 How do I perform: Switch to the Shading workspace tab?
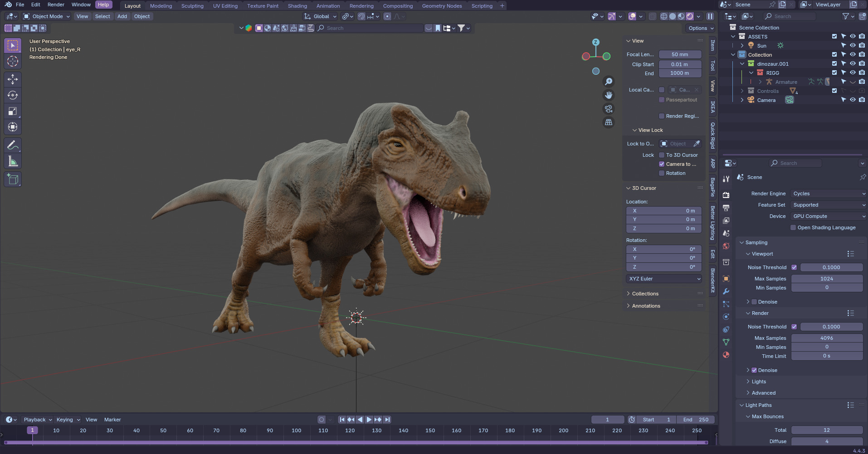point(297,6)
